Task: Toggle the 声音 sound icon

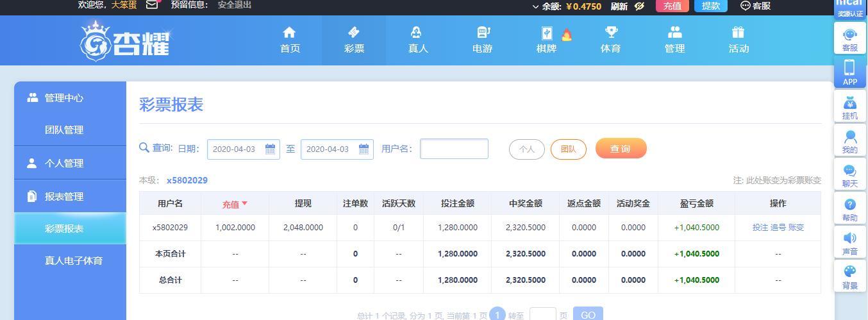Action: coord(850,243)
